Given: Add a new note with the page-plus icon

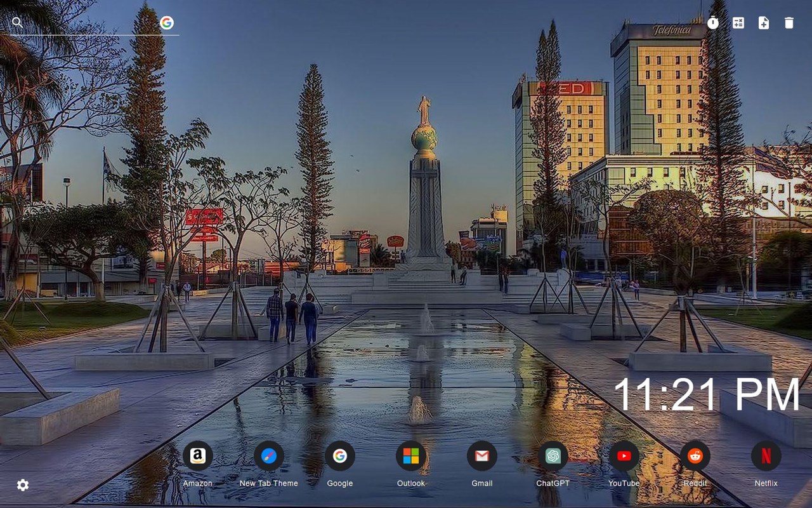Looking at the screenshot, I should [x=764, y=23].
